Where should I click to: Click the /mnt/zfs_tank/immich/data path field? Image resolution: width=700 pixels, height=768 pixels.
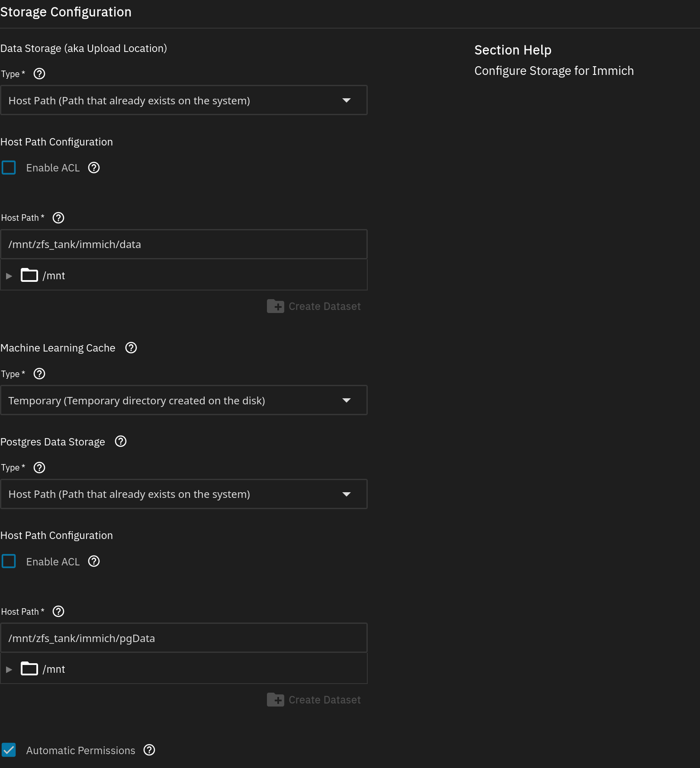(x=184, y=245)
